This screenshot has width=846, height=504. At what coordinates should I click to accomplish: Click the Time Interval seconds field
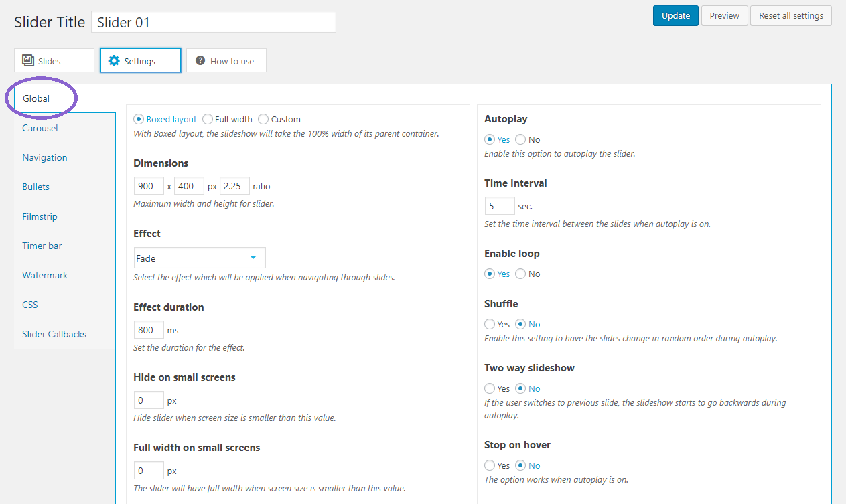coord(500,206)
